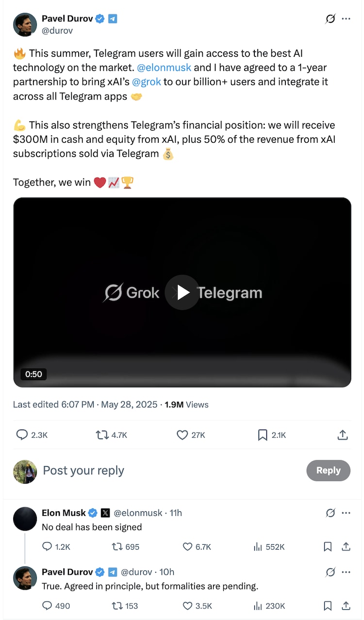Open Grok icon on main post
This screenshot has height=620, width=364.
pos(330,19)
